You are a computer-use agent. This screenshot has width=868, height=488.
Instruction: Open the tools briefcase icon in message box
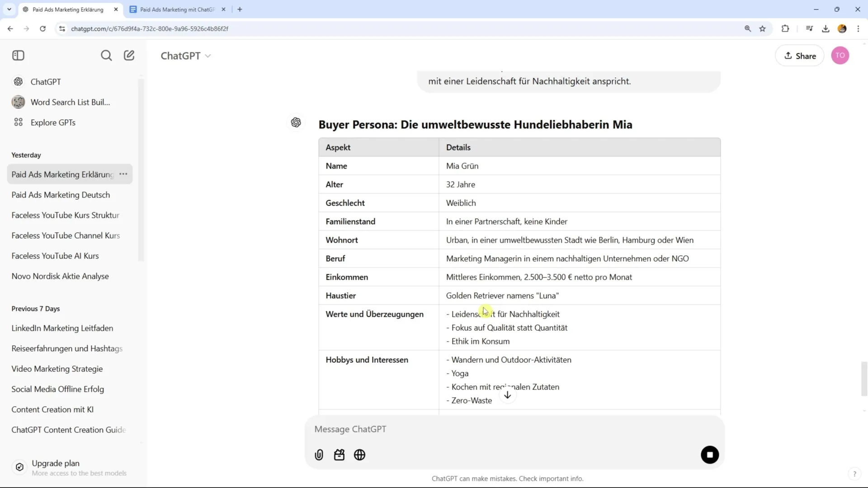(x=340, y=455)
